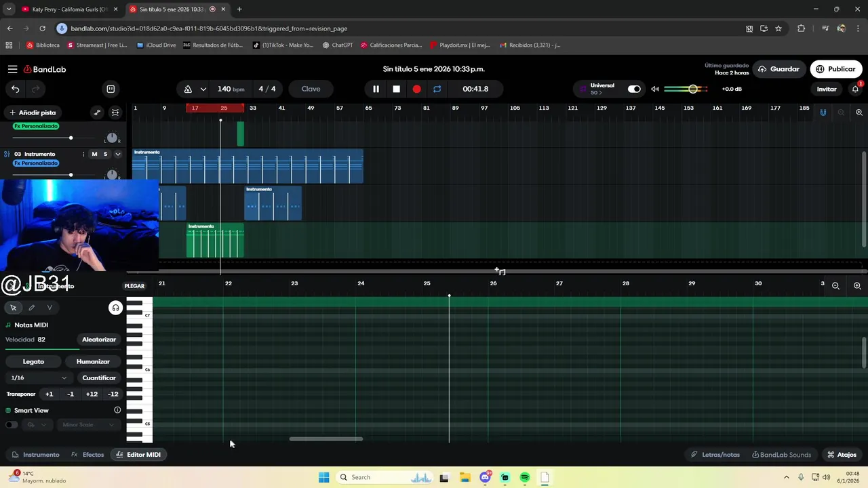Select the green Instrumento MIDI region
The height and width of the screenshot is (488, 868).
215,241
